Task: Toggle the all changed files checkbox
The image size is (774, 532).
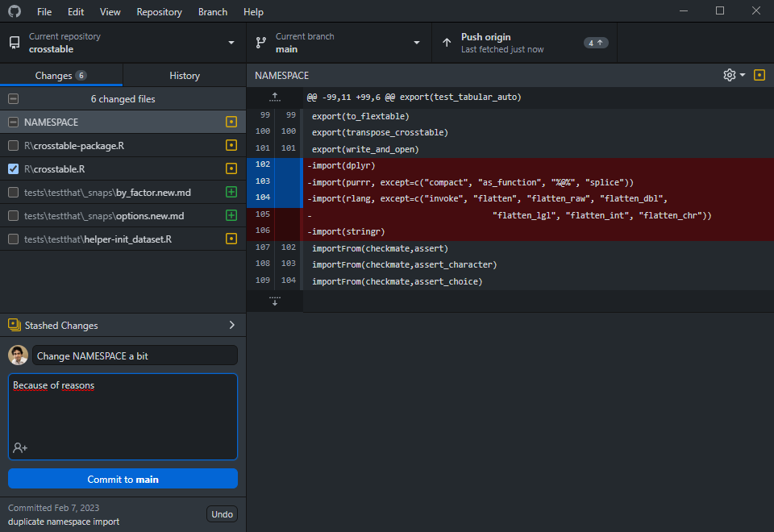Action: (x=13, y=99)
